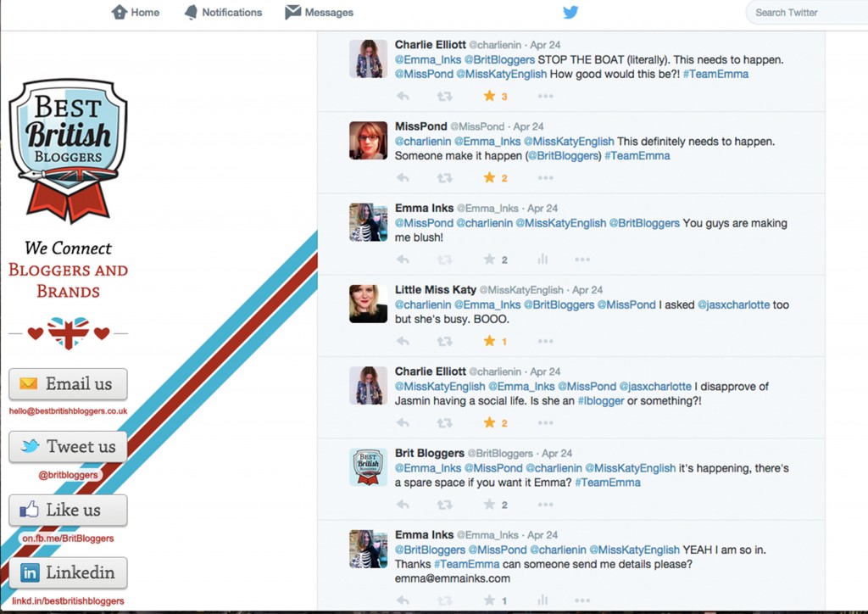Click Charlie Elliott's avatar on STOP THE BOAT tweet
The width and height of the screenshot is (868, 614).
point(368,59)
